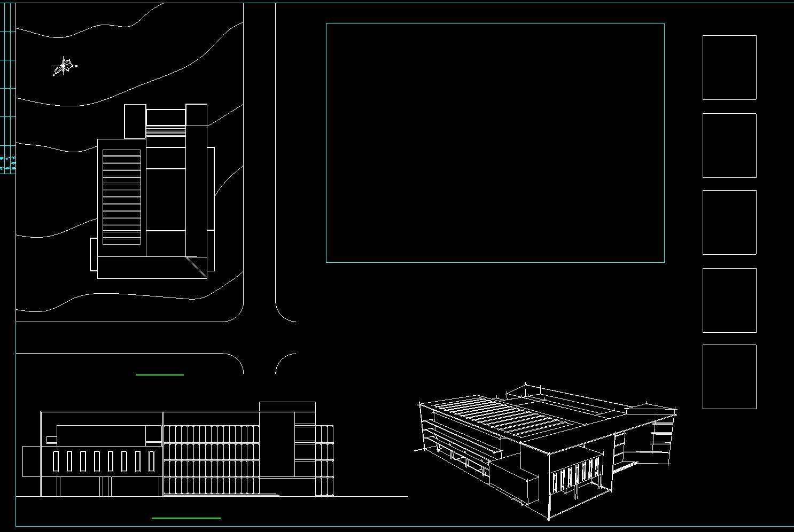The image size is (794, 532).
Task: Pick the striped skylight roof in site plan
Action: click(x=121, y=197)
